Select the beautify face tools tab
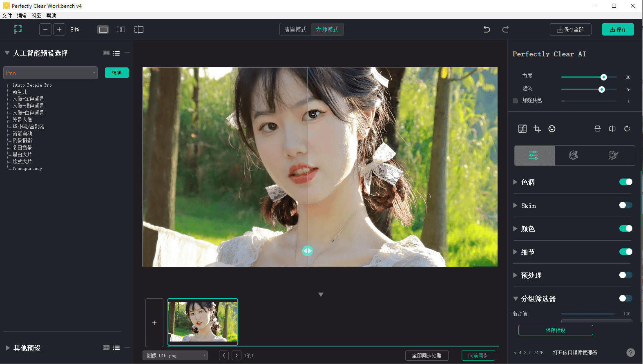Screen dimensions: 643x364 click(x=574, y=155)
